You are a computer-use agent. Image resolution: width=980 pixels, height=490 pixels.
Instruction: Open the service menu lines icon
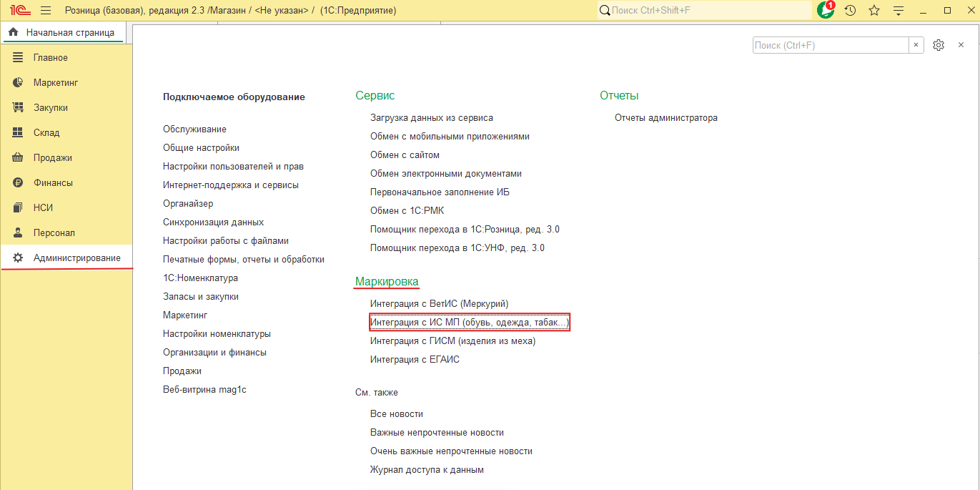(x=899, y=11)
